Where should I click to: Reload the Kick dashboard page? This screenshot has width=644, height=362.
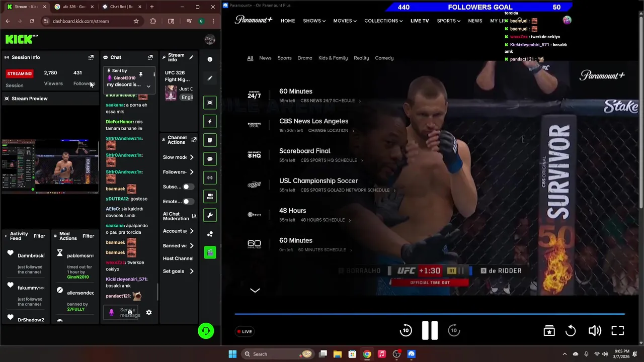pos(32,21)
